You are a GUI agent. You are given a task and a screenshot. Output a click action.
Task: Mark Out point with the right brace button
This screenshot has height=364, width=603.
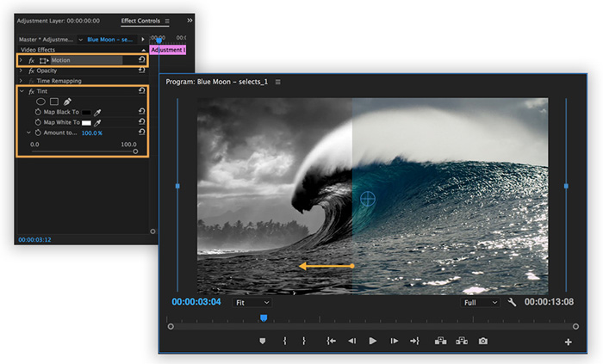(x=304, y=341)
